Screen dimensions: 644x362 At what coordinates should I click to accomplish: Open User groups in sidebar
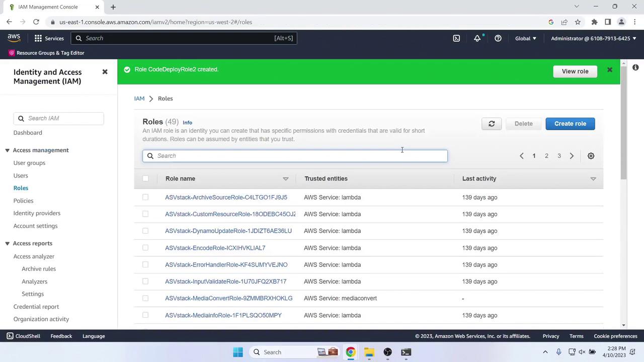[x=29, y=163]
